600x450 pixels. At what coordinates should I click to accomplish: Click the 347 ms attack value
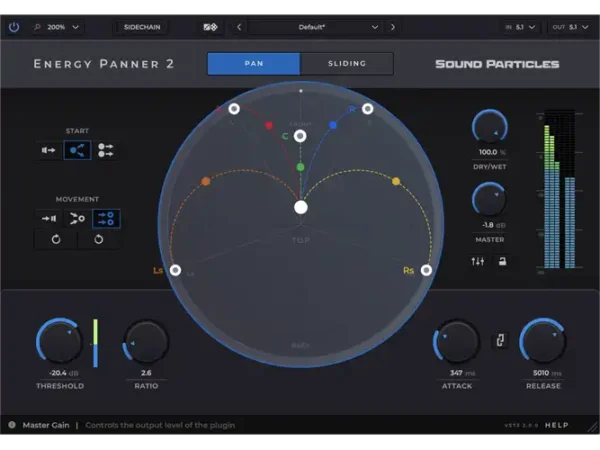point(462,373)
